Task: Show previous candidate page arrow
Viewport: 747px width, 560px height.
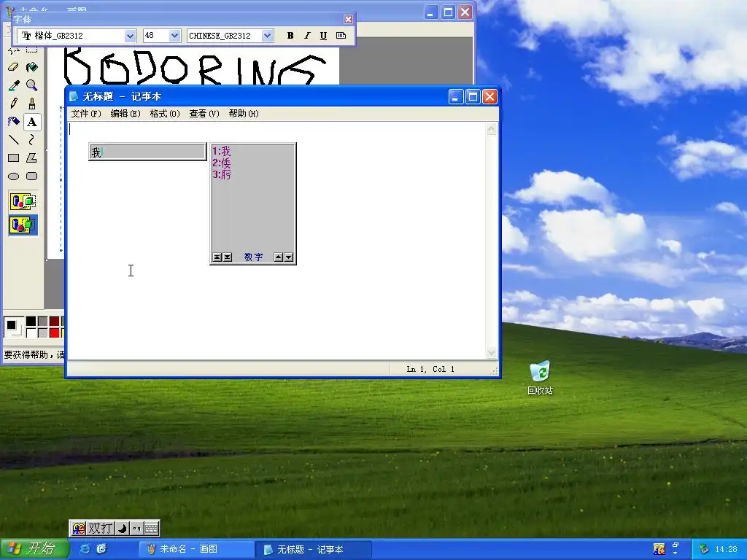Action: (278, 257)
